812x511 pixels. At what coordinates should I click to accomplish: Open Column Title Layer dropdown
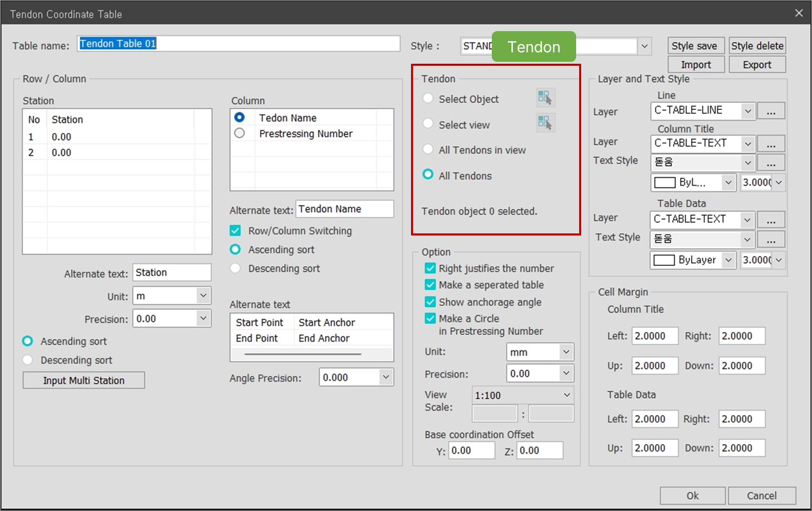pyautogui.click(x=748, y=144)
